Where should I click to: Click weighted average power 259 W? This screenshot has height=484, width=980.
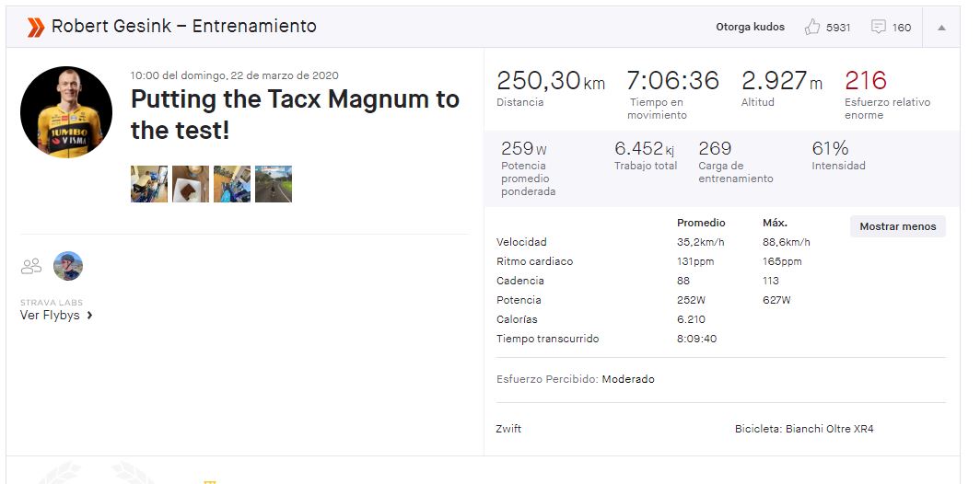pyautogui.click(x=524, y=149)
